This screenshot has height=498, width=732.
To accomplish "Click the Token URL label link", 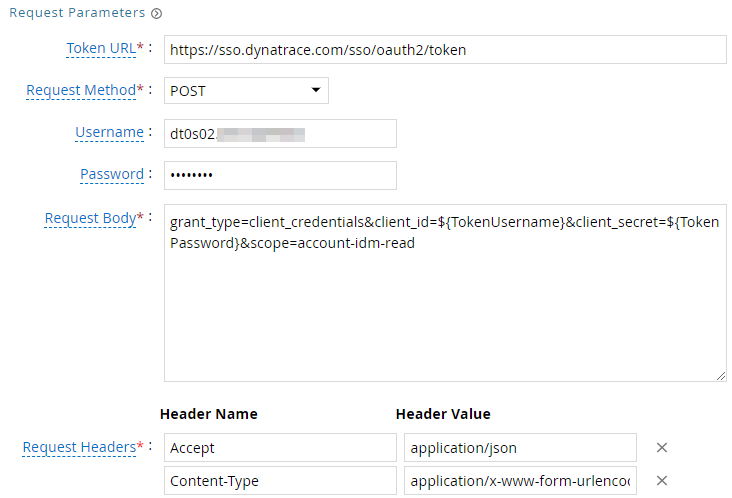I will coord(101,48).
